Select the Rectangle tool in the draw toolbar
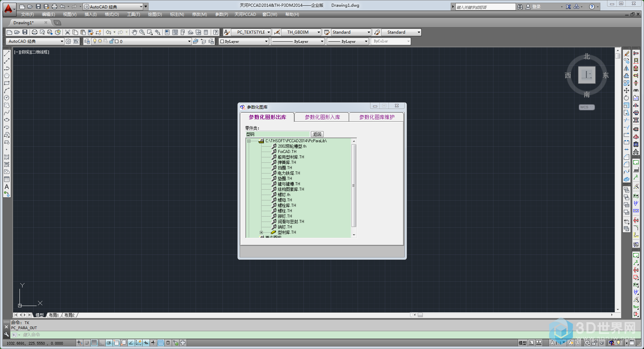 click(7, 83)
